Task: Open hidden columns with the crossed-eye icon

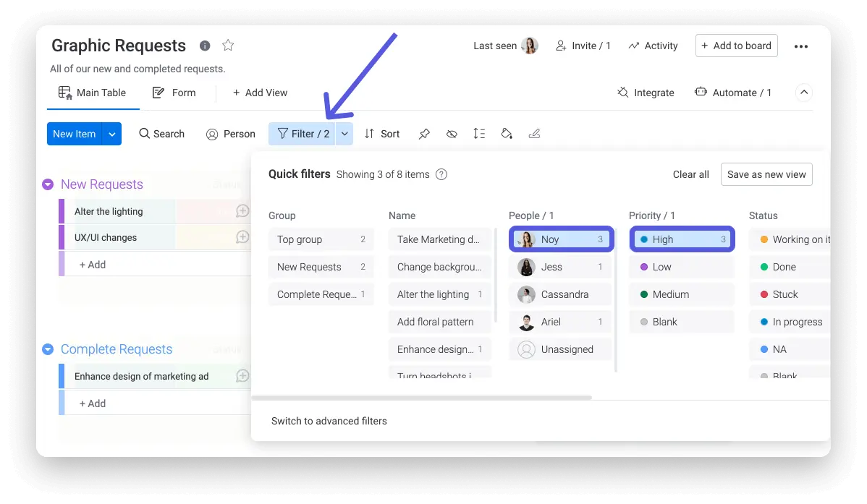Action: point(452,133)
